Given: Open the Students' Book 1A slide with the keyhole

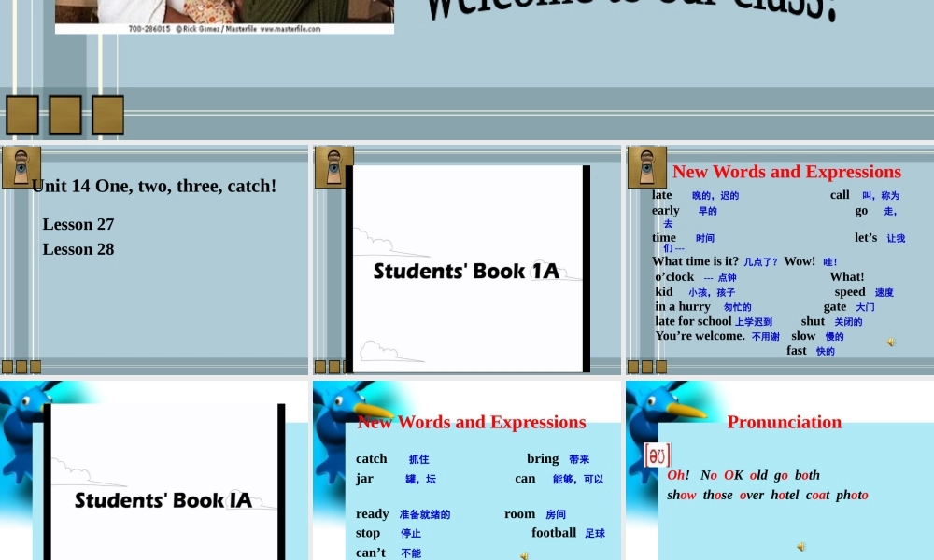Looking at the screenshot, I should (x=466, y=270).
